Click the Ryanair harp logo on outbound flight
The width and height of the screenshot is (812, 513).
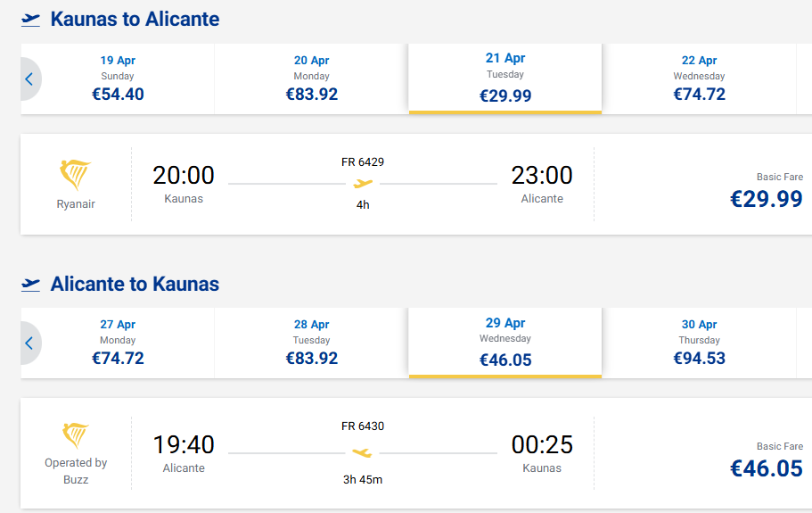click(75, 176)
